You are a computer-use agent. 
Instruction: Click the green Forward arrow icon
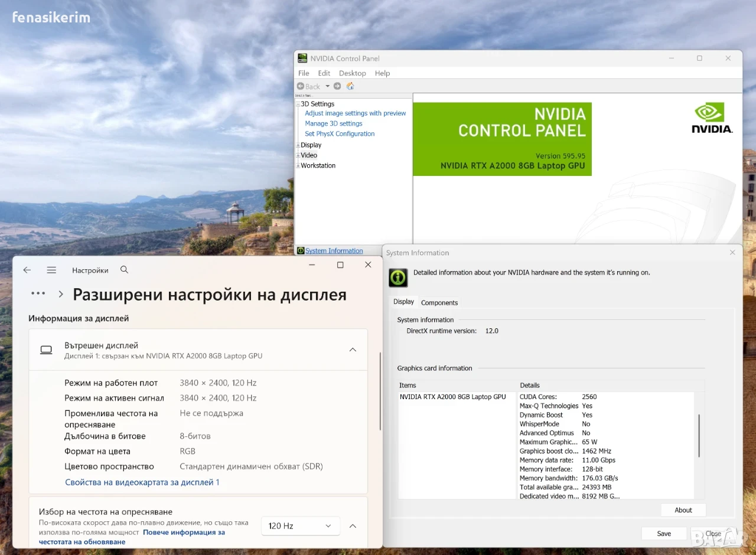click(x=337, y=86)
